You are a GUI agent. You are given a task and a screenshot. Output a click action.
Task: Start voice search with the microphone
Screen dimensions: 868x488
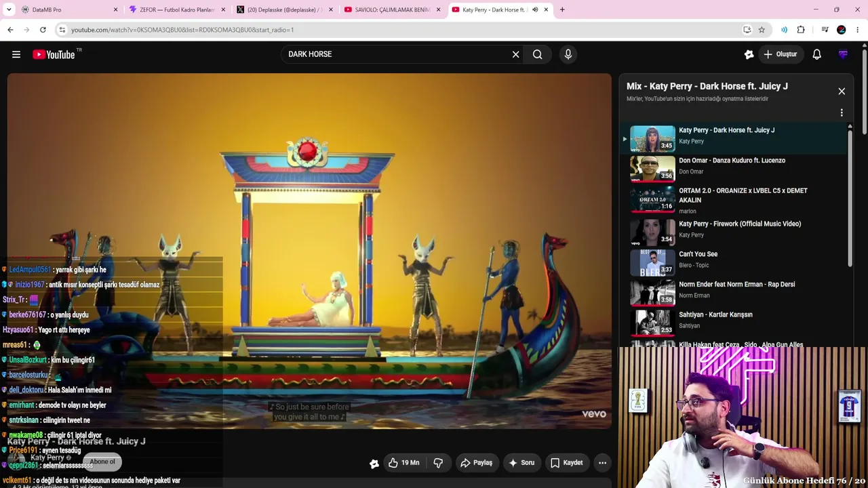568,54
